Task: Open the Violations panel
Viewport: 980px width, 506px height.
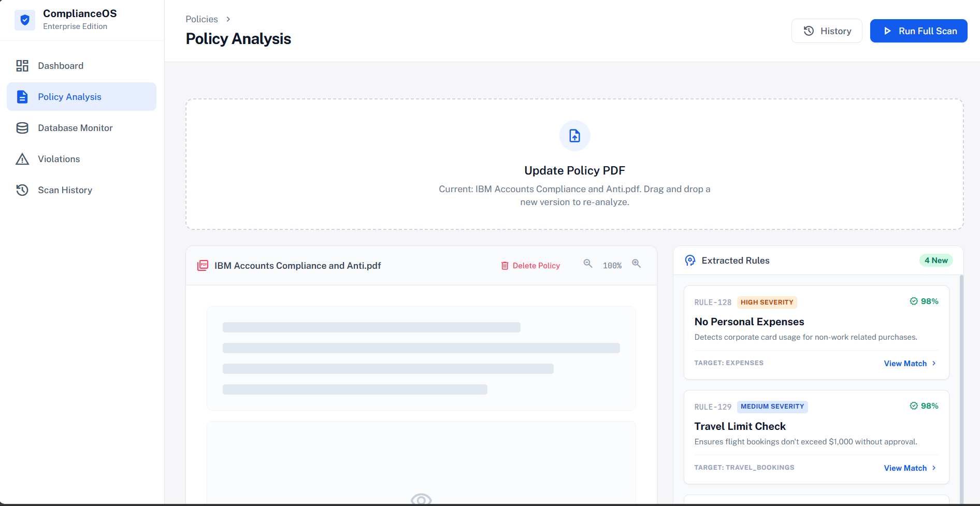Action: [x=59, y=159]
